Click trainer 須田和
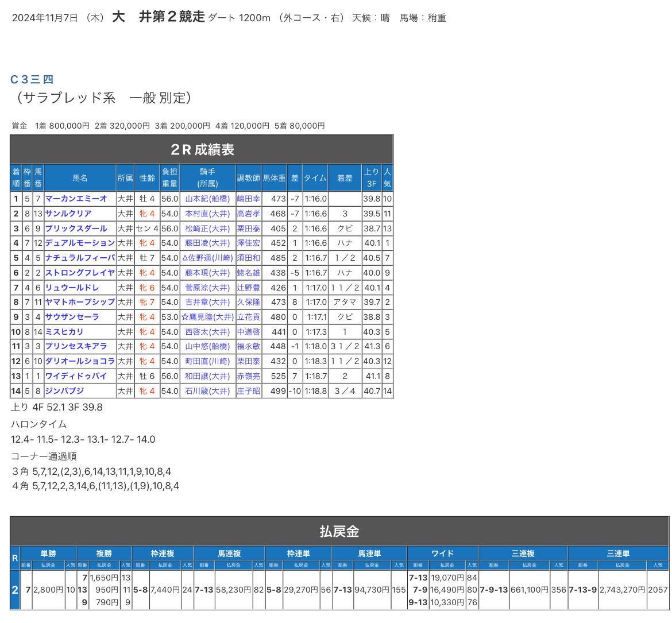This screenshot has width=672, height=623. click(249, 258)
